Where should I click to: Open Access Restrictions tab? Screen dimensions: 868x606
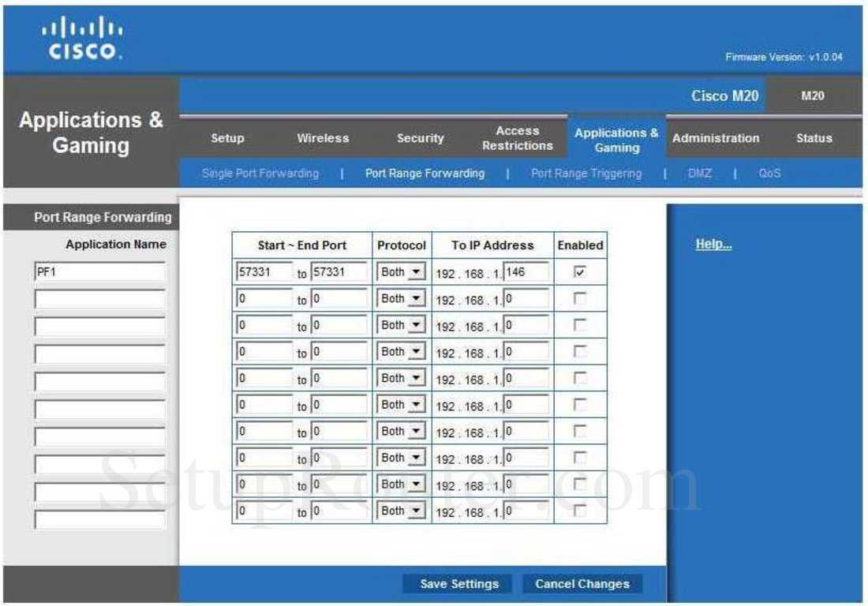coord(517,138)
